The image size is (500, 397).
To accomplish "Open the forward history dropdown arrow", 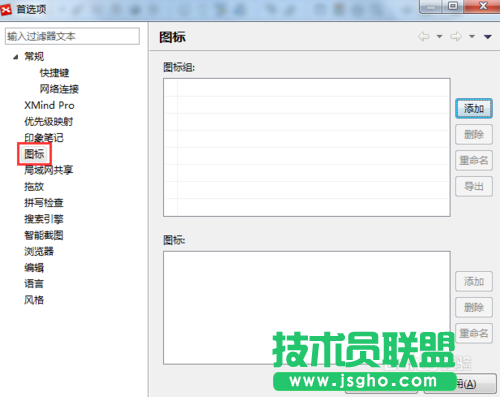I will coord(472,36).
